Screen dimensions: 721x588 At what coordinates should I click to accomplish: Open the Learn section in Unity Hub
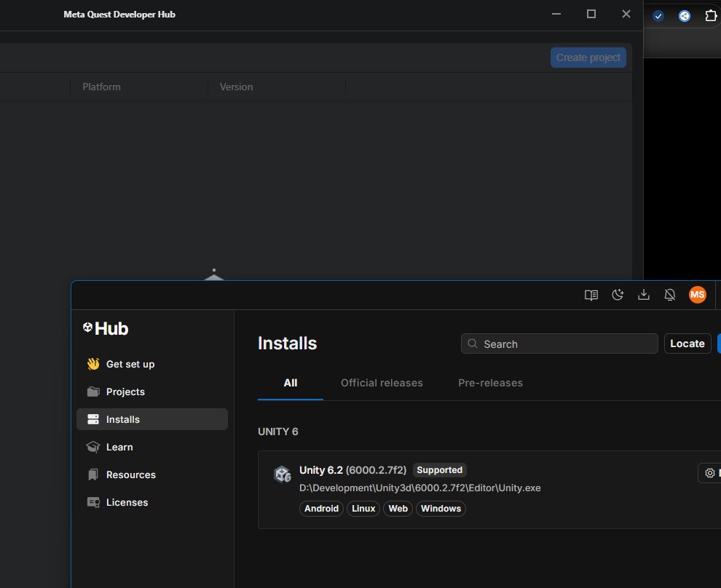pyautogui.click(x=152, y=447)
